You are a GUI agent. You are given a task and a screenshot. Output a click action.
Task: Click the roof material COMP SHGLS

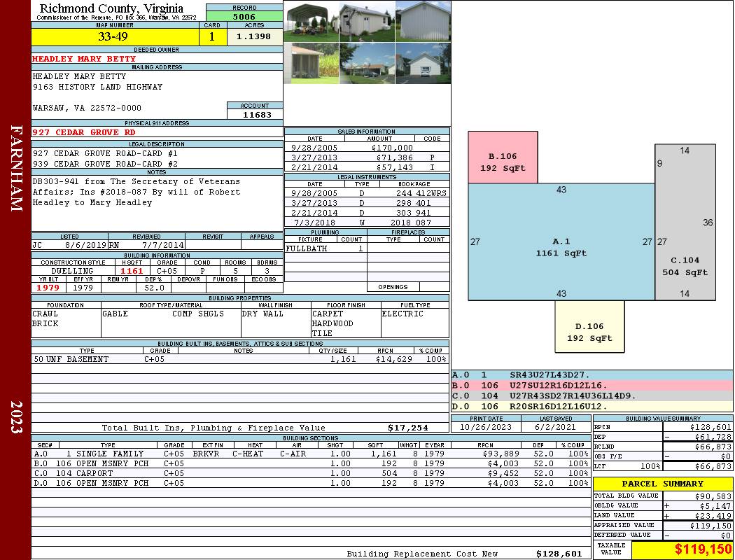(198, 314)
